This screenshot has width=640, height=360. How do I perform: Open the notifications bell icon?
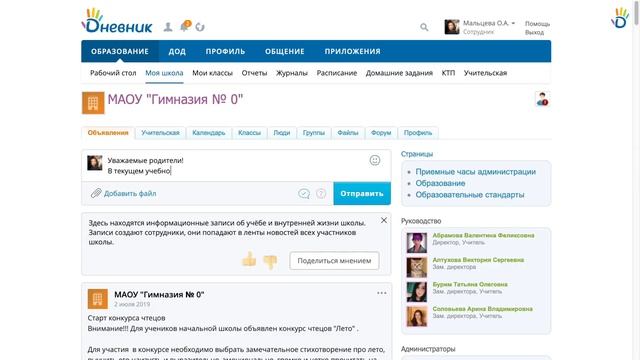(x=184, y=26)
